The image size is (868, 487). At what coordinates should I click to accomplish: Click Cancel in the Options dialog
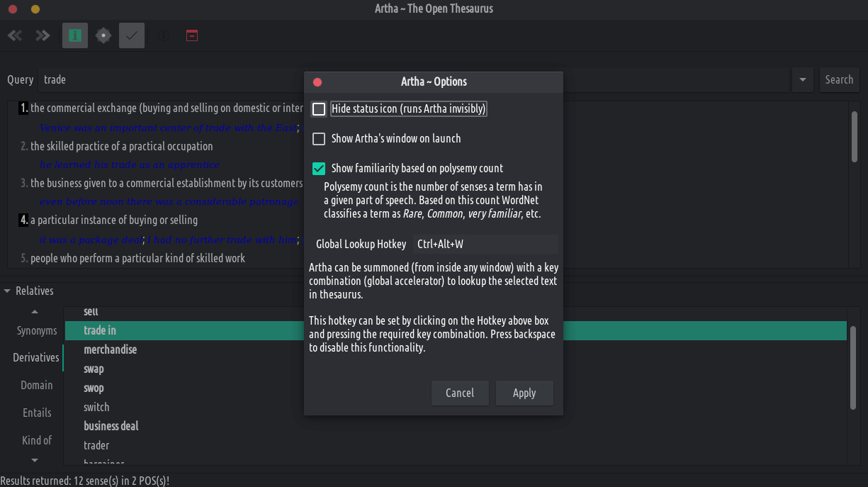click(x=460, y=393)
